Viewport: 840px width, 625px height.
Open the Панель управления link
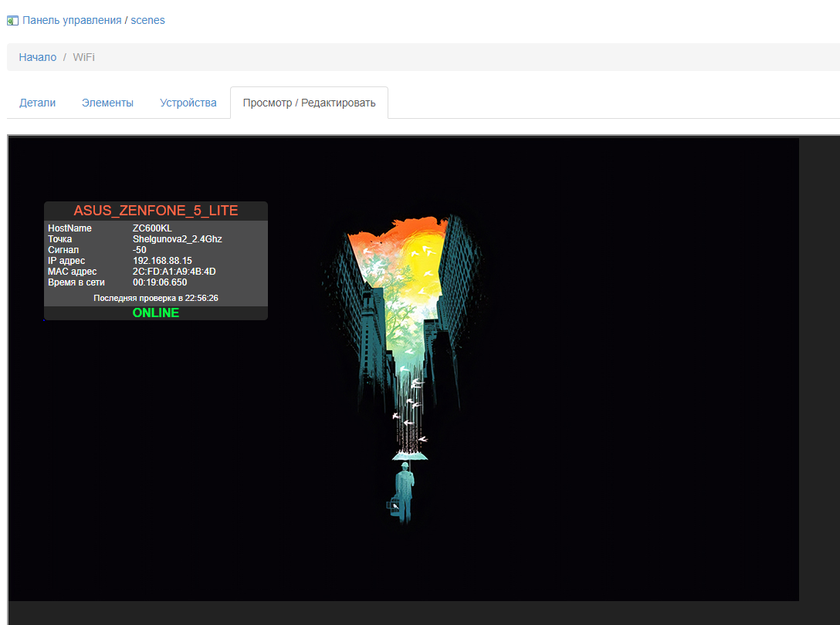pos(72,20)
